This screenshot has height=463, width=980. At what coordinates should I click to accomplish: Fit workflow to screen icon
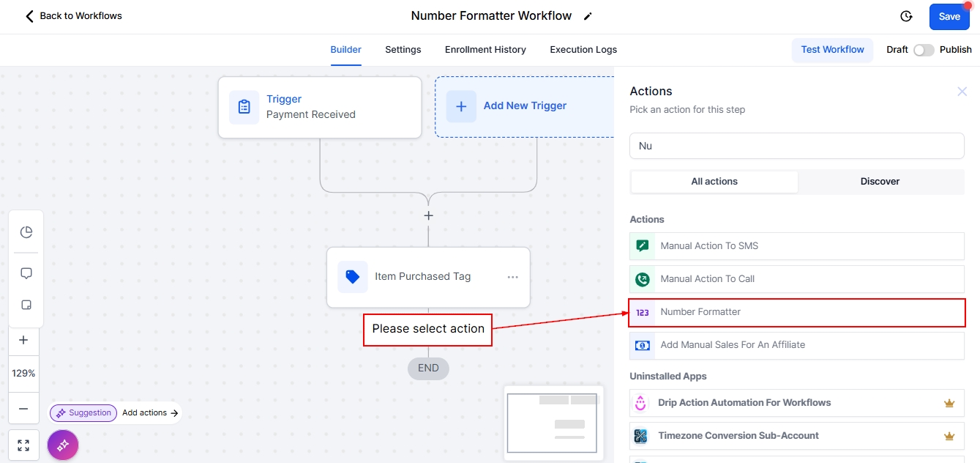pos(23,445)
